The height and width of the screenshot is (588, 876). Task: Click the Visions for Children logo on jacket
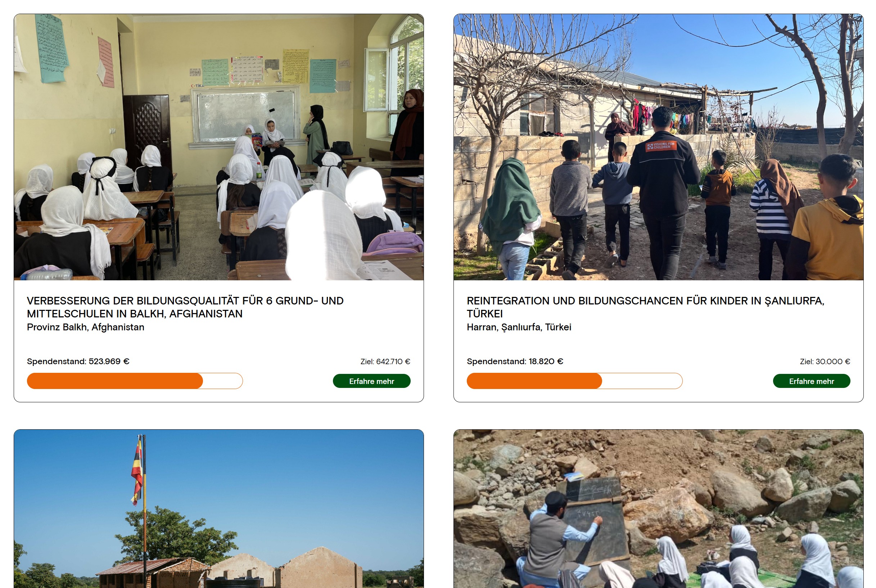pos(661,146)
